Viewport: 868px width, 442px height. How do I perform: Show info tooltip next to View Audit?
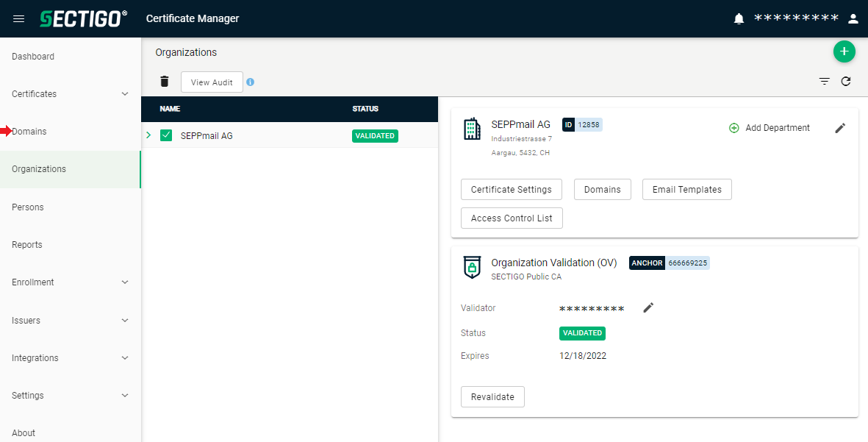click(250, 82)
